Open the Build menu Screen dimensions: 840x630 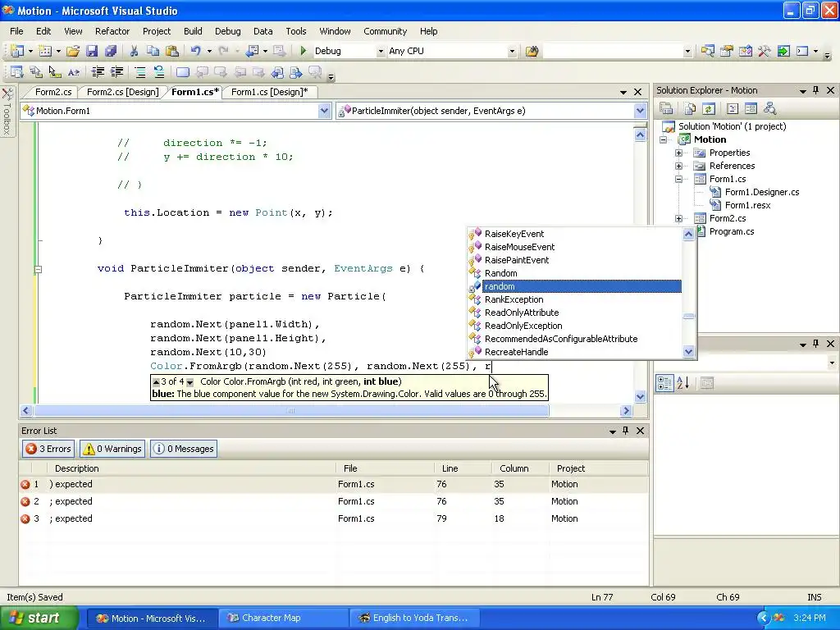193,31
